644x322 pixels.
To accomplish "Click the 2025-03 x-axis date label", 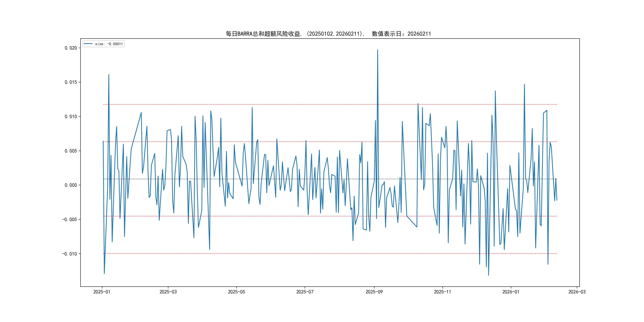I will coord(168,292).
